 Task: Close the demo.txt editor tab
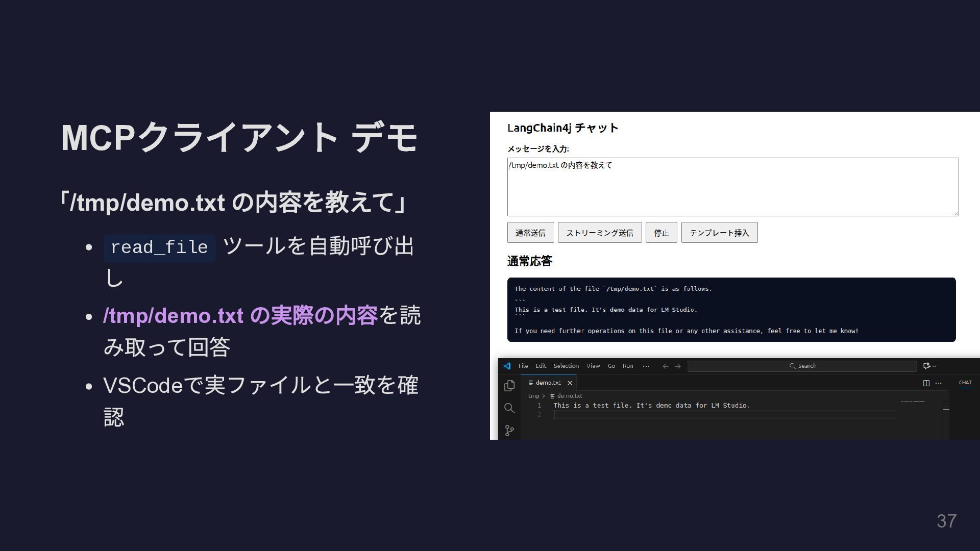click(570, 383)
